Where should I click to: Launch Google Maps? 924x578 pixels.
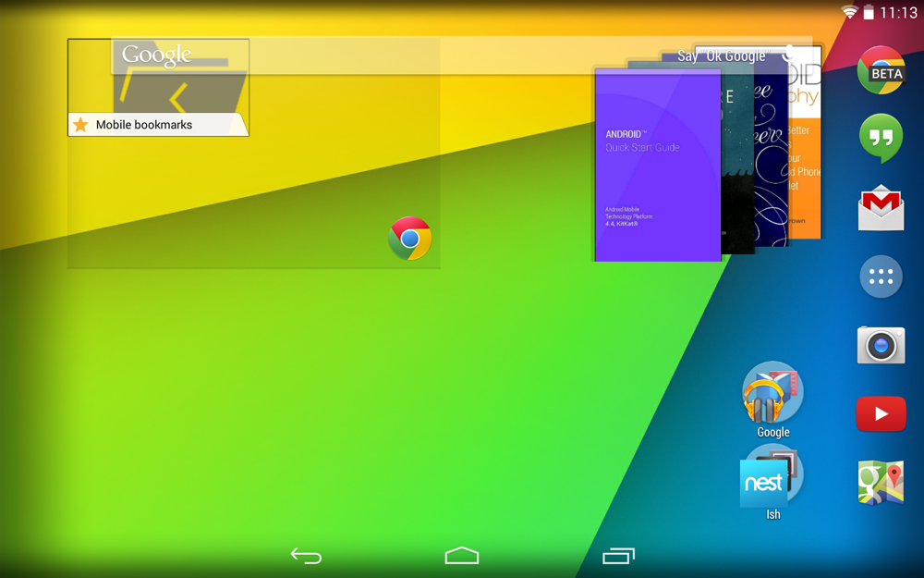pos(881,483)
